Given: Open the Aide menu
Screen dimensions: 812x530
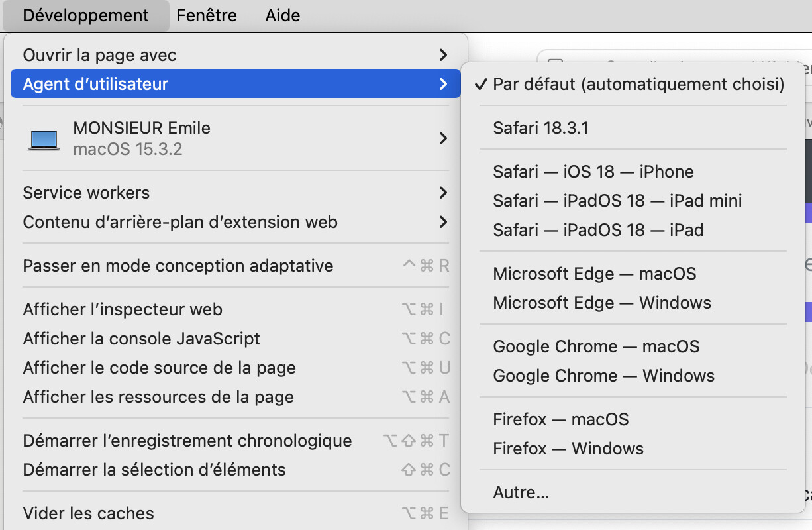Looking at the screenshot, I should click(283, 15).
